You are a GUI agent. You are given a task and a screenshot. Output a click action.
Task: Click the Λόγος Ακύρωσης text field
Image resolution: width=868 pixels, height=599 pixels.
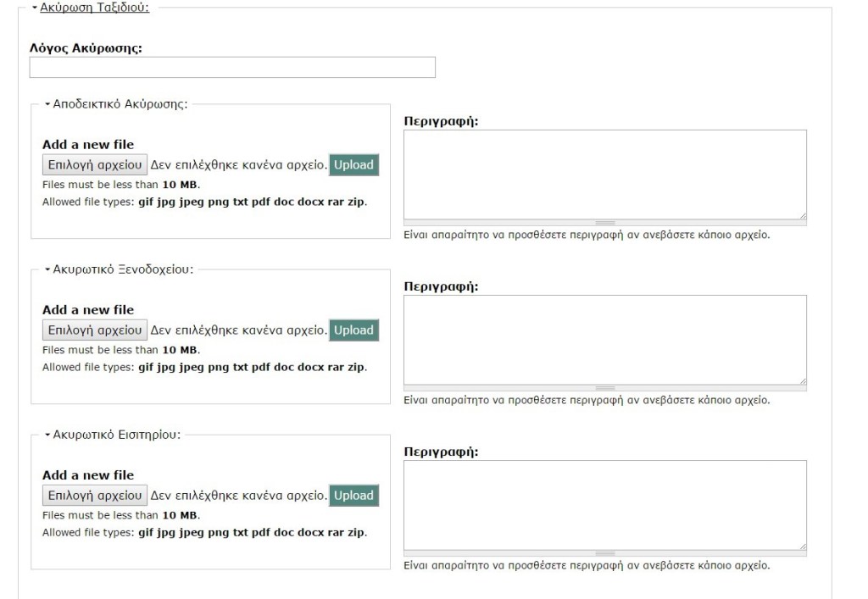point(232,68)
